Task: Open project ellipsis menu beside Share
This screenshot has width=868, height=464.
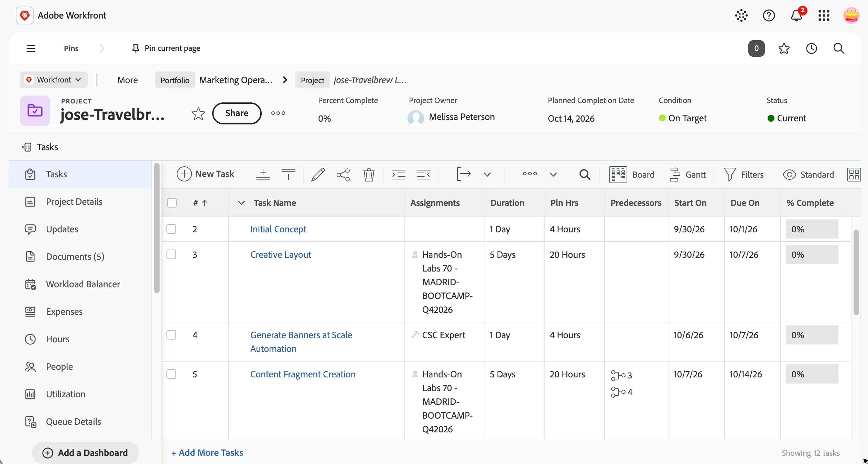Action: coord(278,113)
